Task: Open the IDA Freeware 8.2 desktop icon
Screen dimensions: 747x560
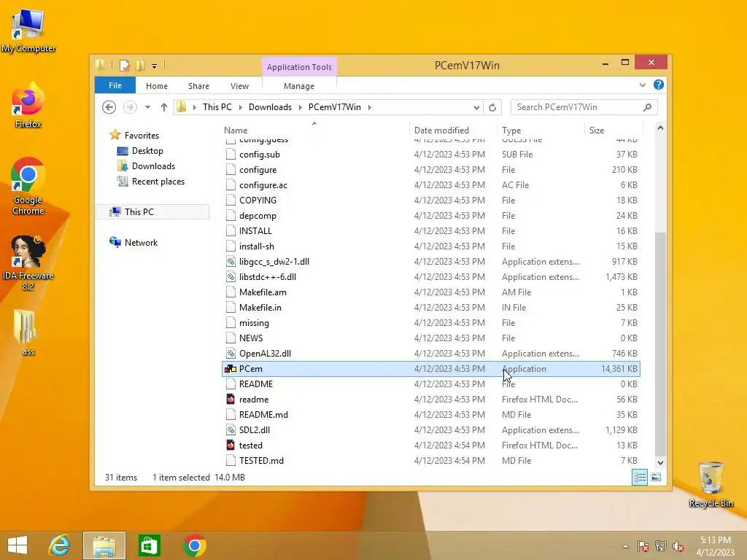Action: 28,262
